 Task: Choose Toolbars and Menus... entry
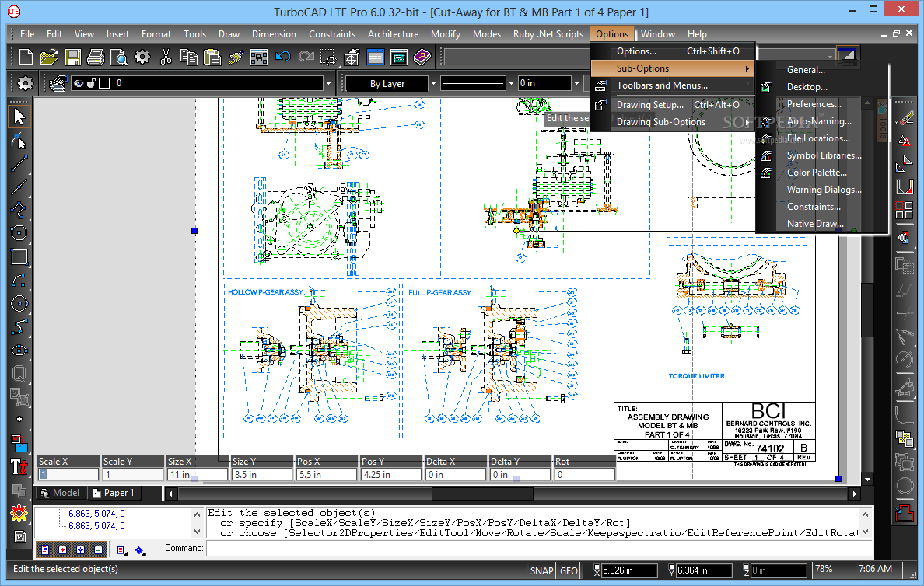pyautogui.click(x=672, y=85)
